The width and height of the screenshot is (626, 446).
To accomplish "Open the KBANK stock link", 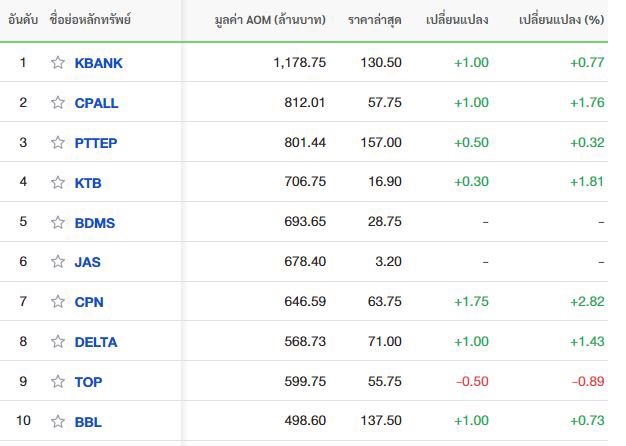I will [x=98, y=63].
